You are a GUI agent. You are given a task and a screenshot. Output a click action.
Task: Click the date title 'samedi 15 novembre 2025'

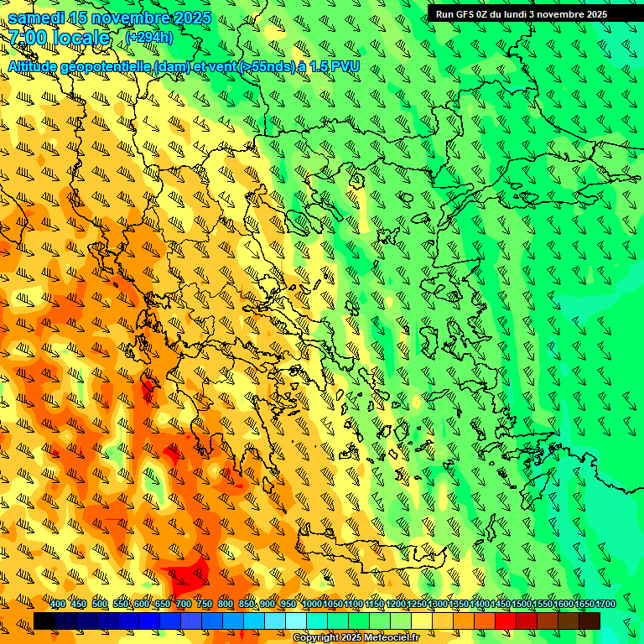coord(109,18)
